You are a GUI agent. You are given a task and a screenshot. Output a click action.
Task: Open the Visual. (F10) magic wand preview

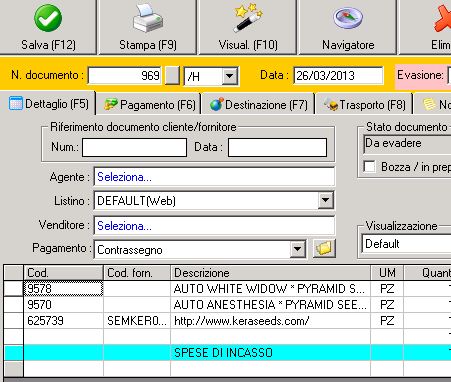pos(248,27)
